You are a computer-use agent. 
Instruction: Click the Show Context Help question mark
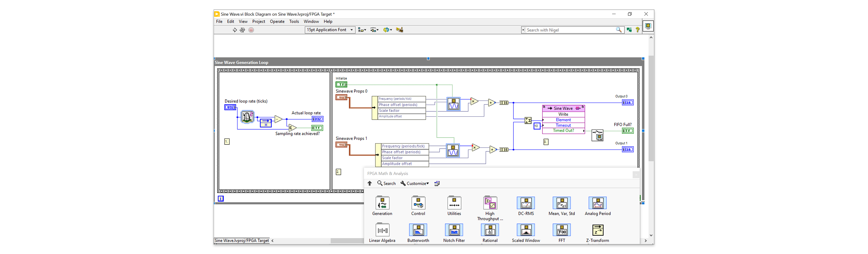point(637,30)
